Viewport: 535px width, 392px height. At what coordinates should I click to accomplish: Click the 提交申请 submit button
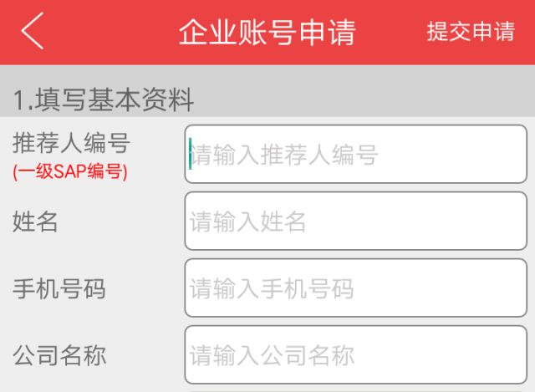pyautogui.click(x=471, y=33)
